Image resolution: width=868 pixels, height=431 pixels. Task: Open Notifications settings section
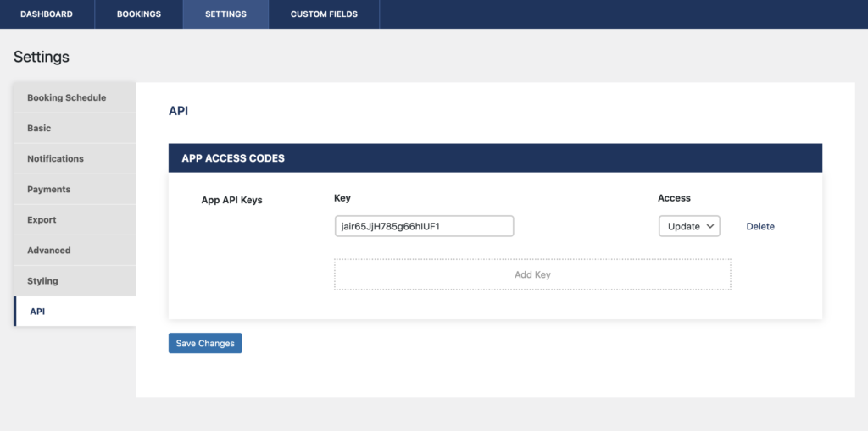point(75,158)
